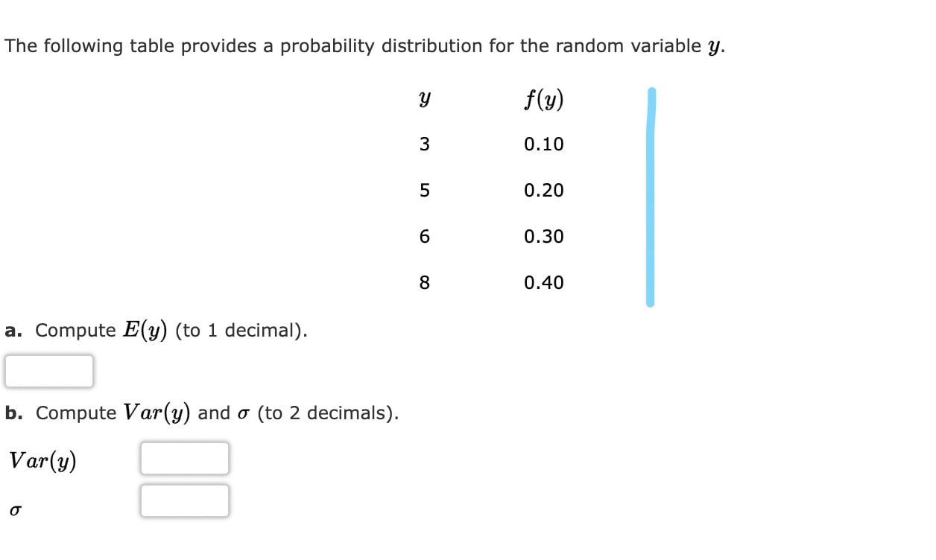
Task: Select the f(y) column header
Action: 542,98
